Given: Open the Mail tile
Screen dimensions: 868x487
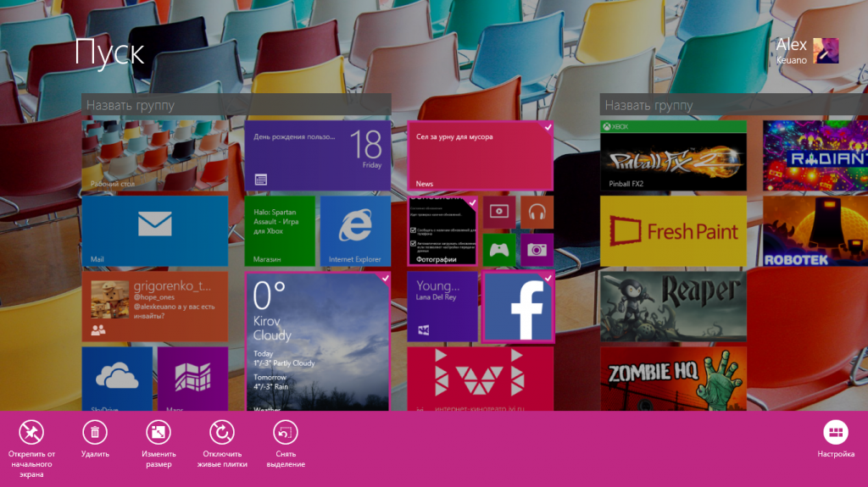Looking at the screenshot, I should [x=155, y=231].
